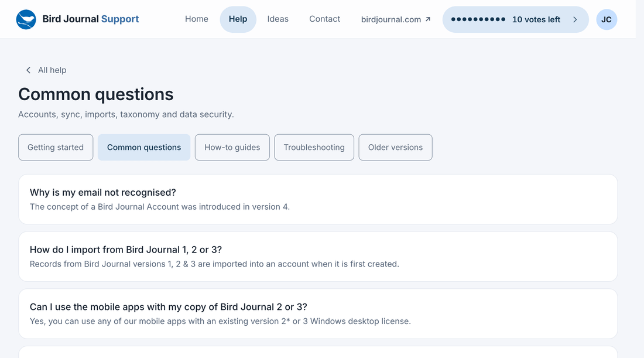The image size is (644, 358).
Task: Open the Troubleshooting tab
Action: tap(314, 147)
